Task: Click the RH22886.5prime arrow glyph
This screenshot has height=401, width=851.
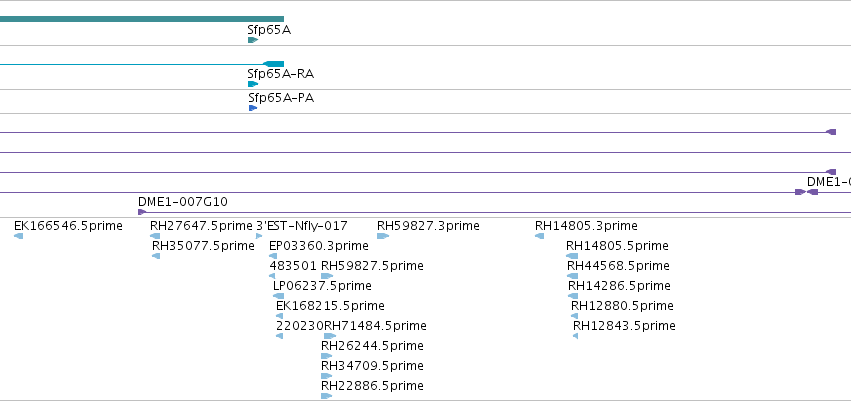Action: tap(326, 396)
